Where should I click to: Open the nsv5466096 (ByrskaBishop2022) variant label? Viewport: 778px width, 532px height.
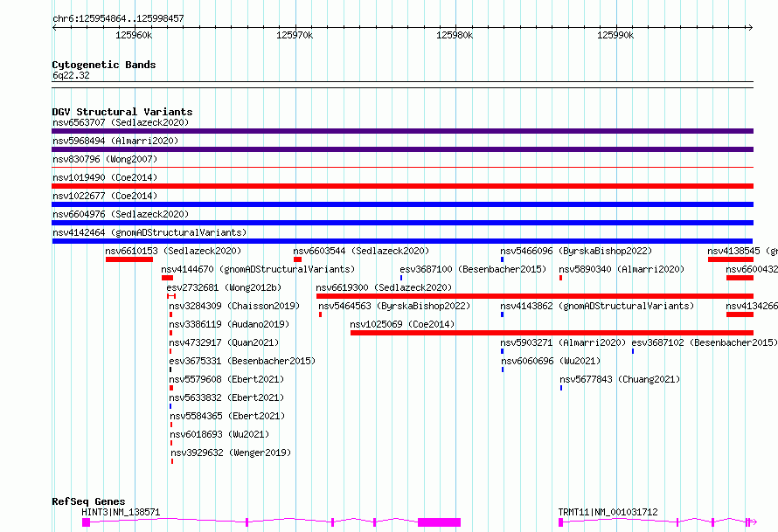(576, 251)
